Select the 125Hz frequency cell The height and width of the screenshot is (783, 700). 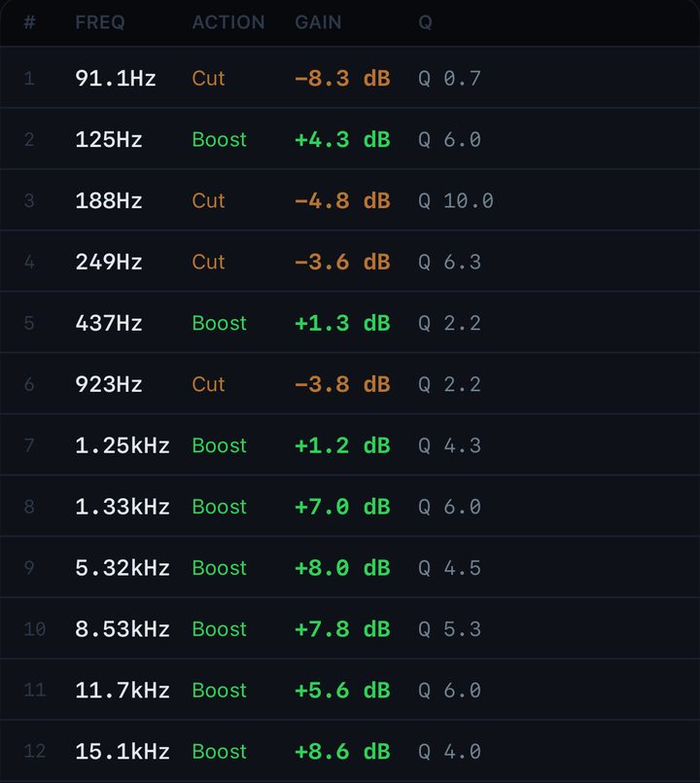pos(108,140)
